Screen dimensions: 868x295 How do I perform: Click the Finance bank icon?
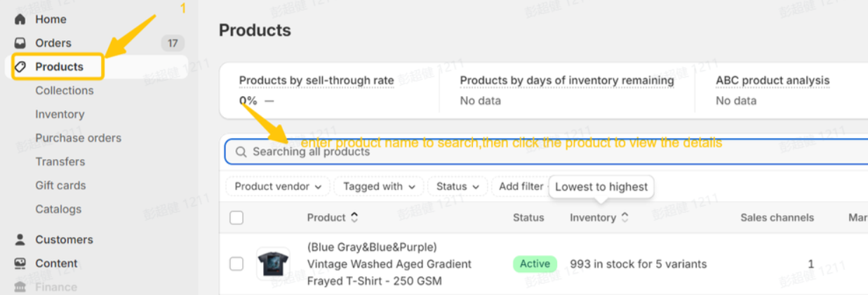click(x=20, y=287)
